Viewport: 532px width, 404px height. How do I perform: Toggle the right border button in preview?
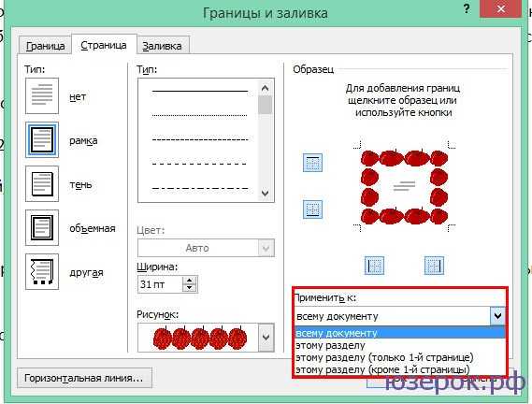[434, 266]
